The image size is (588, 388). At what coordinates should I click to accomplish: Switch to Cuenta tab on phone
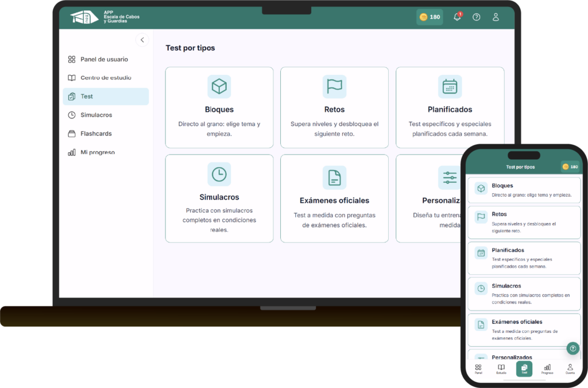click(570, 369)
